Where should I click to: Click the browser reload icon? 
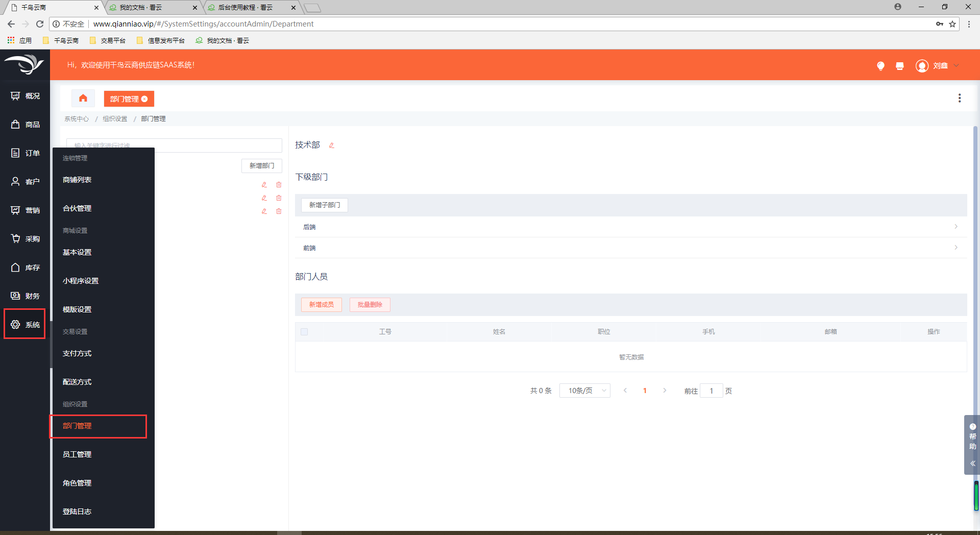click(40, 24)
